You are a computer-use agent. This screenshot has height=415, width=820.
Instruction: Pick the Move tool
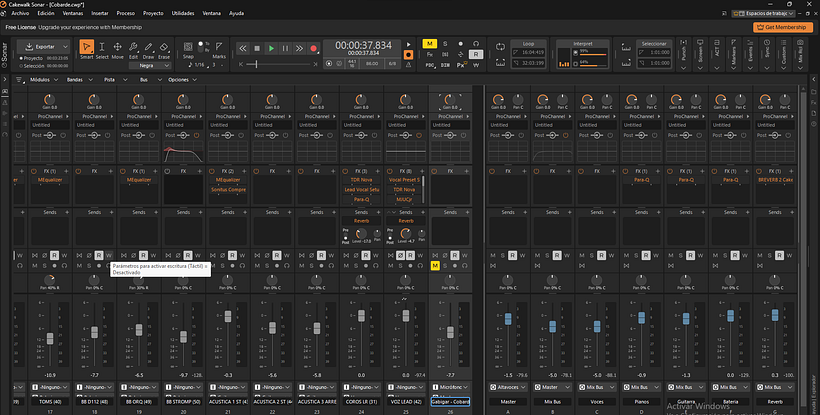pyautogui.click(x=118, y=49)
